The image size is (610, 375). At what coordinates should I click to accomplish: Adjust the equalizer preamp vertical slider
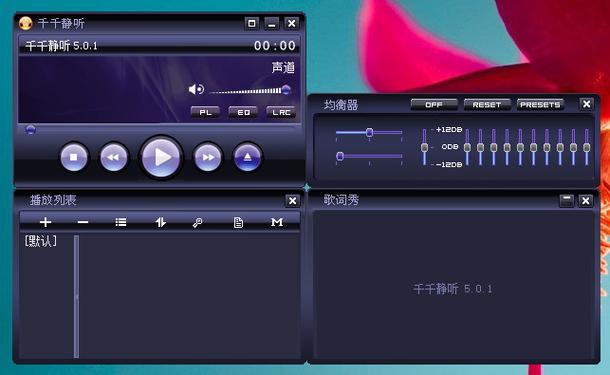(424, 147)
